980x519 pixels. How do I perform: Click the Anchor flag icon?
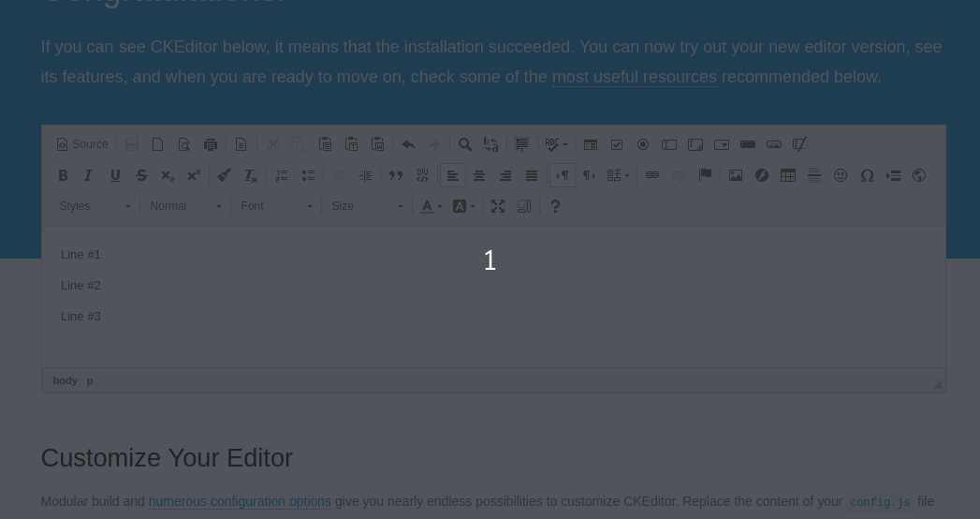point(705,176)
